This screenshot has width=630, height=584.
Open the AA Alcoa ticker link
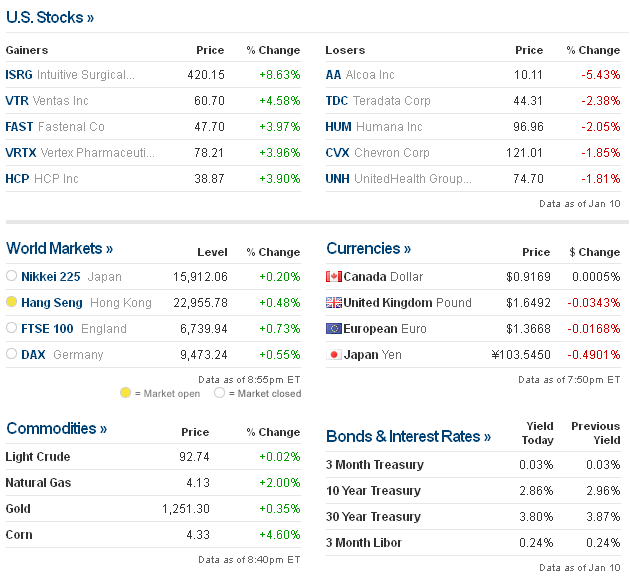(333, 75)
